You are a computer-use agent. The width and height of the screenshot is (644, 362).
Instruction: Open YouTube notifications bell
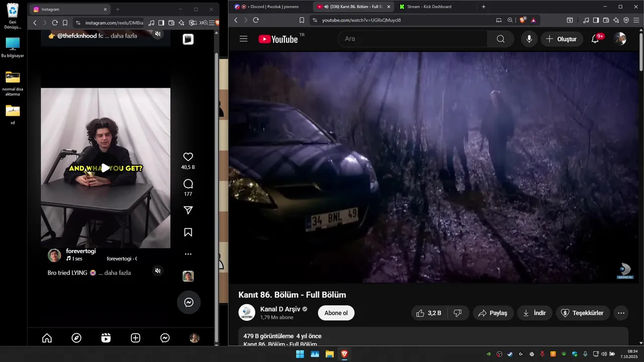(595, 39)
